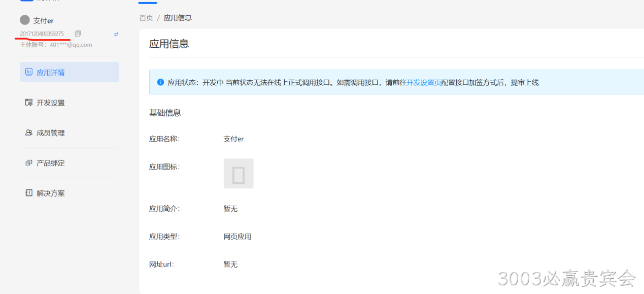The height and width of the screenshot is (294, 644).
Task: Click the 解决方案 sidebar icon
Action: point(29,193)
